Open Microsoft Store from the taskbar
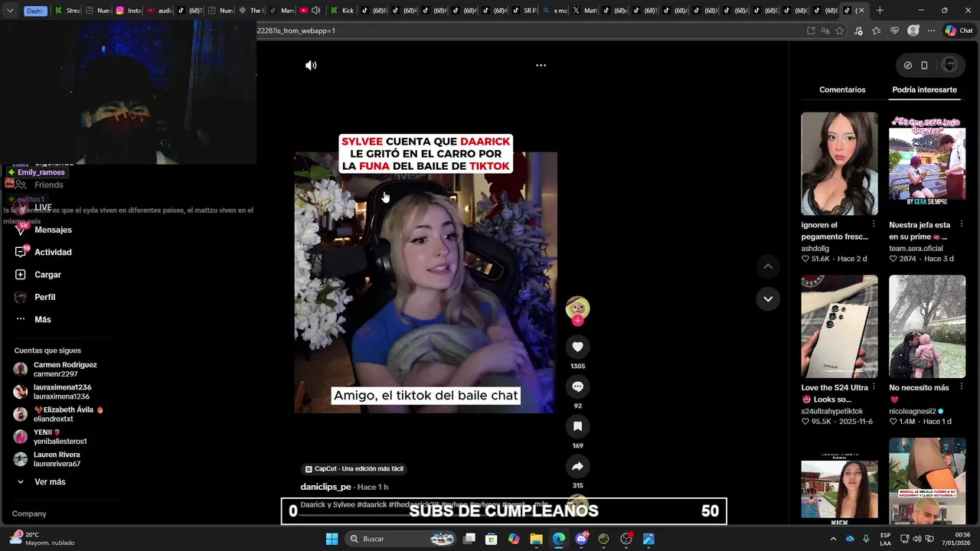 (x=492, y=539)
